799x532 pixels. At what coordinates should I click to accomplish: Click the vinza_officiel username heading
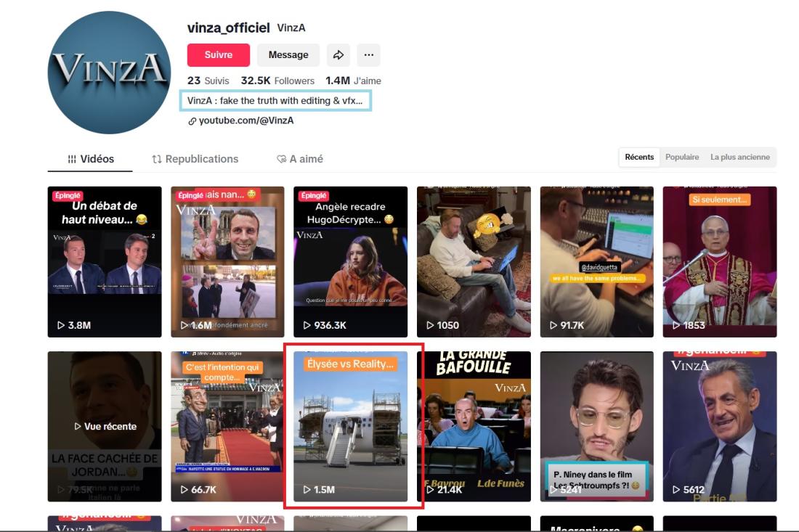tap(228, 28)
